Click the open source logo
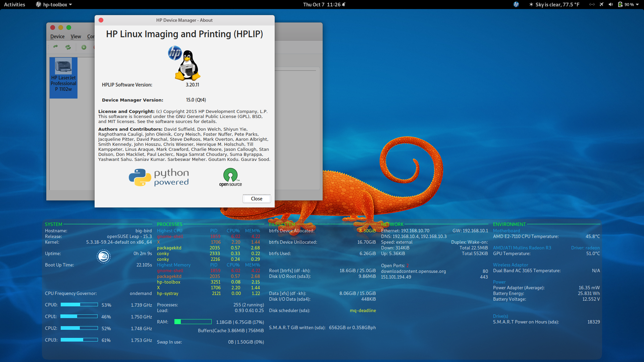644x362 pixels. pos(230,177)
